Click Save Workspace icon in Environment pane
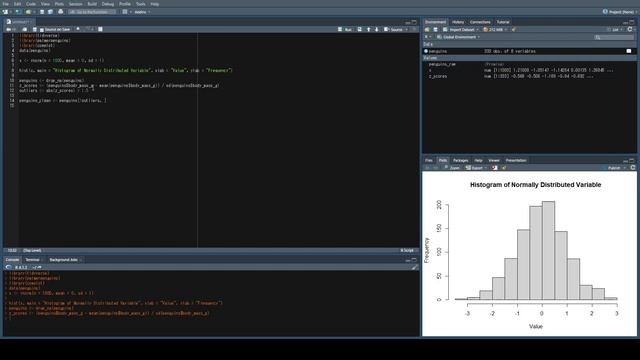640x360 pixels. pyautogui.click(x=436, y=29)
